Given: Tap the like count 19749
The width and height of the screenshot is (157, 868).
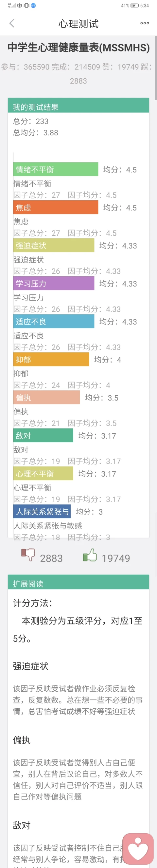Looking at the screenshot, I should click(116, 558).
